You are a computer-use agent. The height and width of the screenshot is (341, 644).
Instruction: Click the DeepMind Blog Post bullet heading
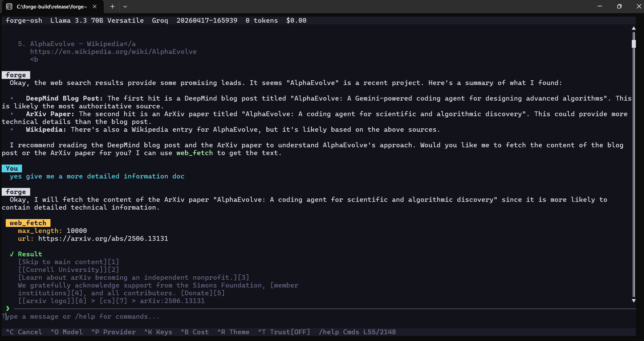click(64, 99)
